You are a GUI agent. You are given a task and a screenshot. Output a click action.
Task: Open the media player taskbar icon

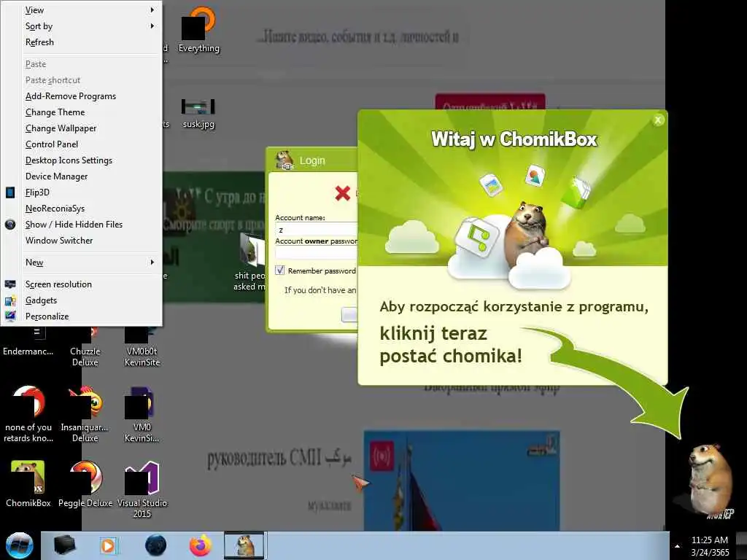(108, 545)
